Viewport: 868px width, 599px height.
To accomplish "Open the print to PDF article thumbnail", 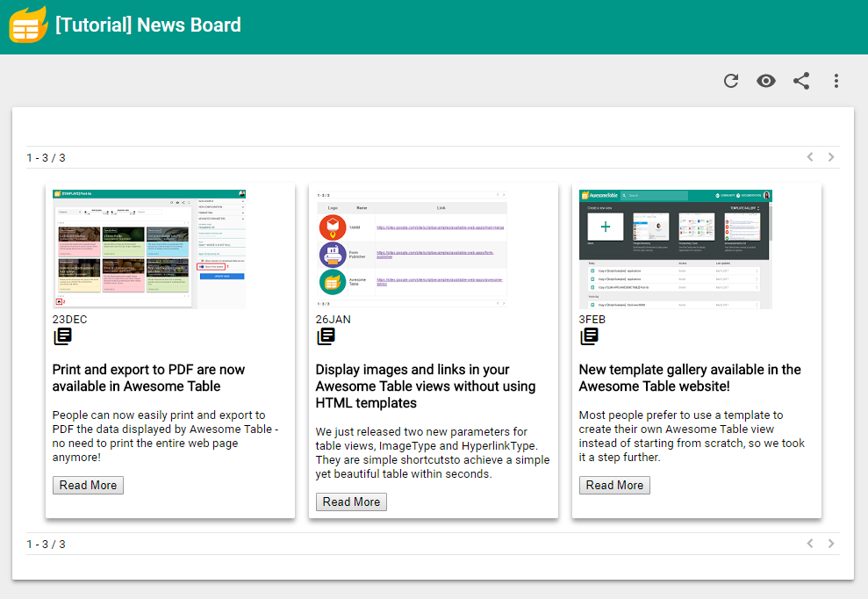I will [x=149, y=249].
